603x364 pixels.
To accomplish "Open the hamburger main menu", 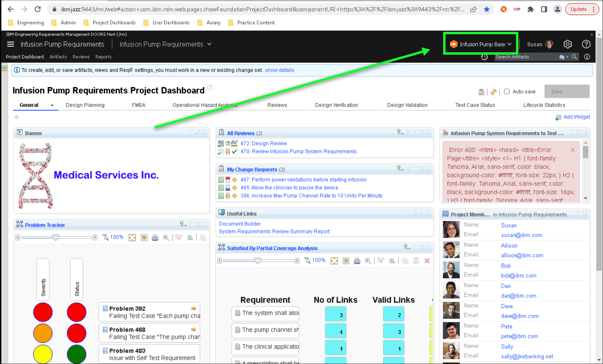I will click(x=11, y=44).
